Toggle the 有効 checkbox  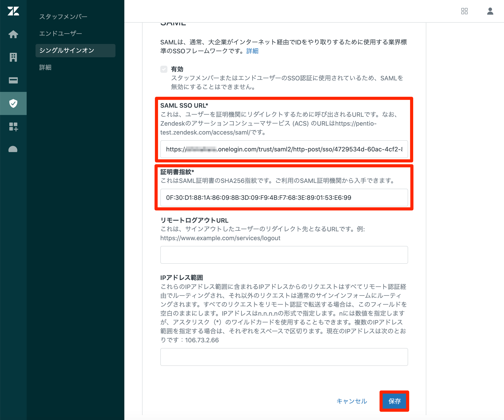[x=164, y=69]
